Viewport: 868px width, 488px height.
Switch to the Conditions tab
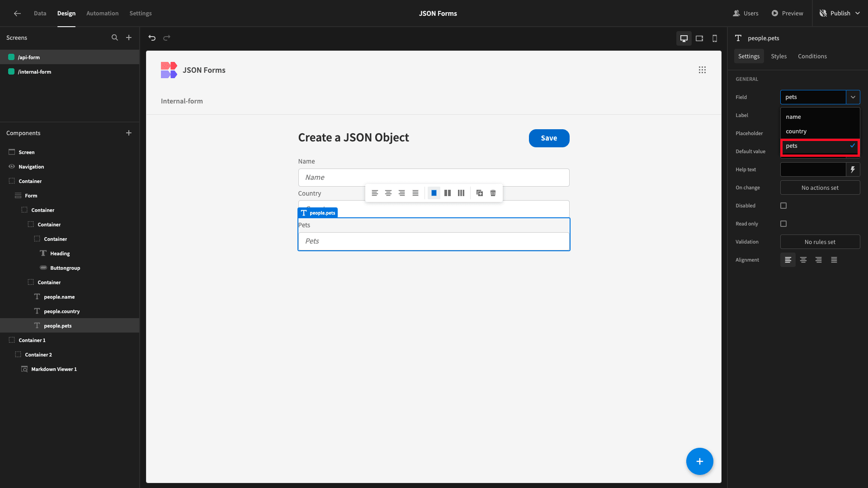tap(812, 56)
